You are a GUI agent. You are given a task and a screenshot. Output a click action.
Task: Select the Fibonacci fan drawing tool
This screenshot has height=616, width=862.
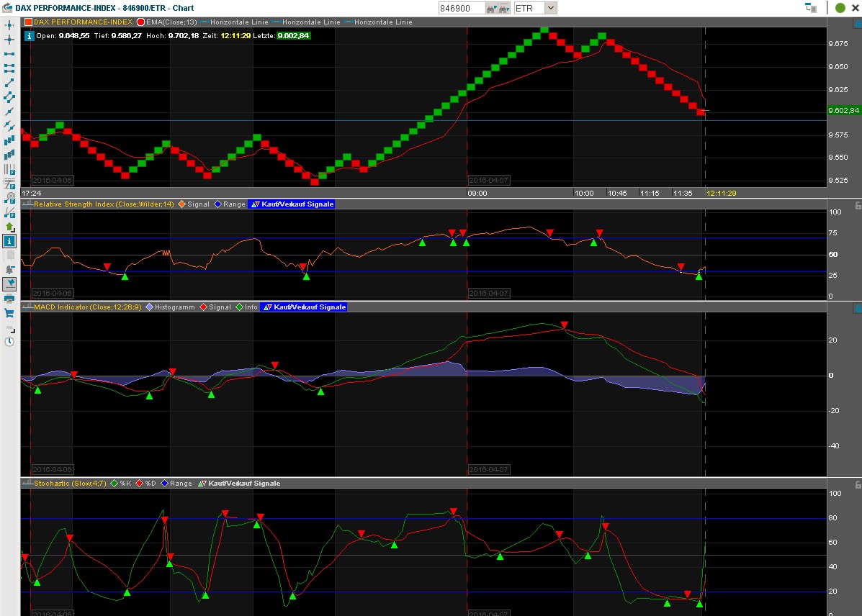point(9,212)
